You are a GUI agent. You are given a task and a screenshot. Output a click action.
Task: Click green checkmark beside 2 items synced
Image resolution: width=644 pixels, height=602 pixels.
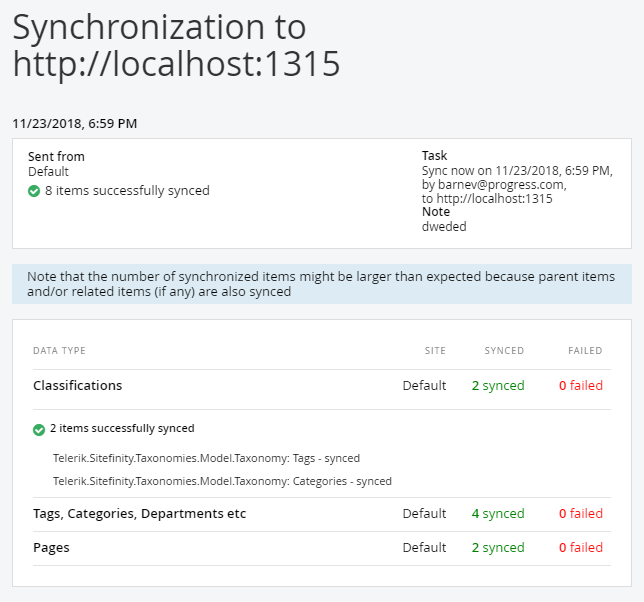(x=39, y=429)
